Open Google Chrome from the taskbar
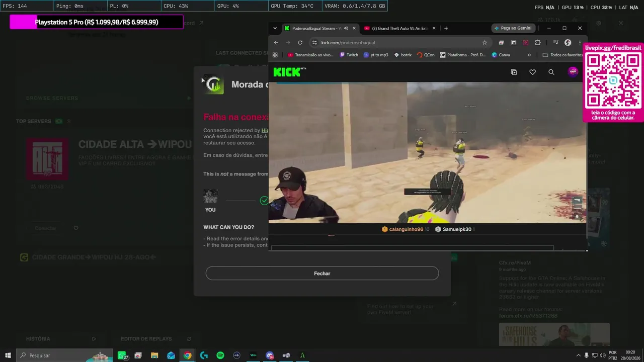 188,355
